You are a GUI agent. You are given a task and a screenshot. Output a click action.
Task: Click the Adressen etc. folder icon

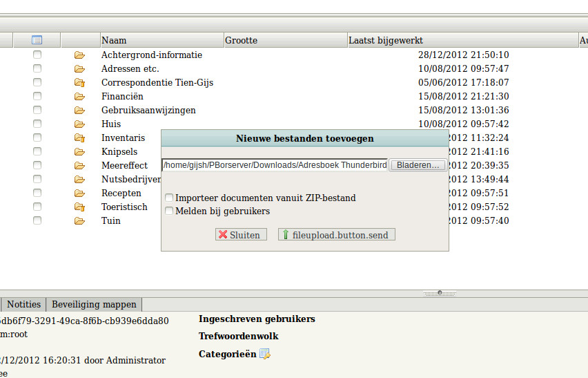pyautogui.click(x=79, y=68)
